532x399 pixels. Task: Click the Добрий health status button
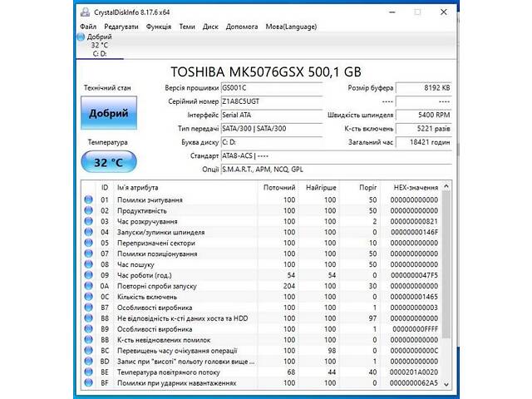tap(109, 113)
